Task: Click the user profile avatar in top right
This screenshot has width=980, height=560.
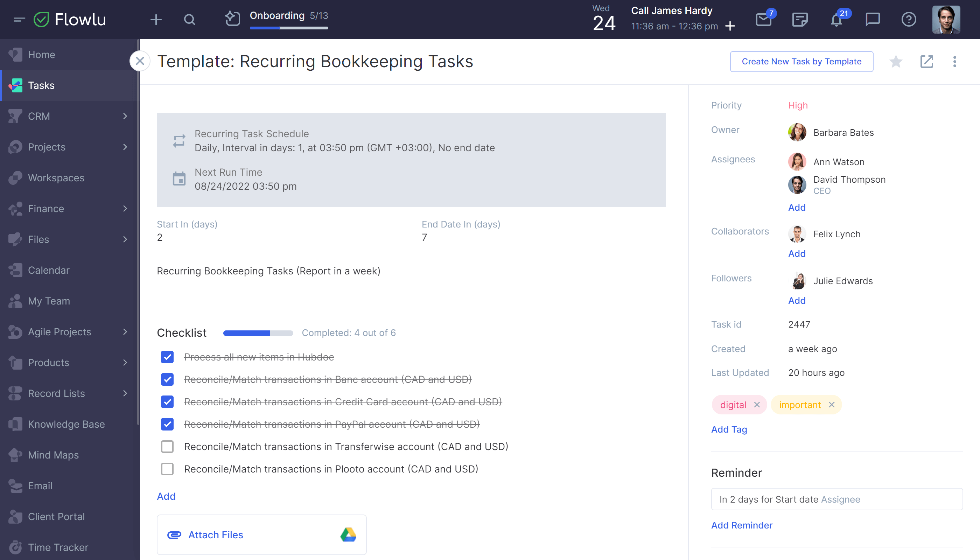Action: 946,20
